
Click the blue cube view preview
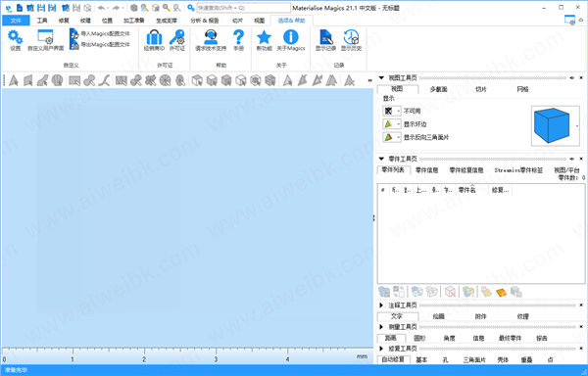point(552,125)
